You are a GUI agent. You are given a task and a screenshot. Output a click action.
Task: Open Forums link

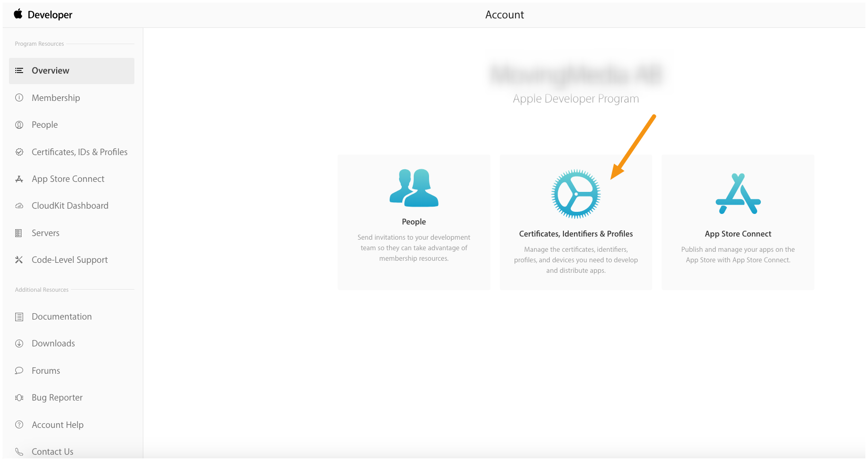coord(46,371)
